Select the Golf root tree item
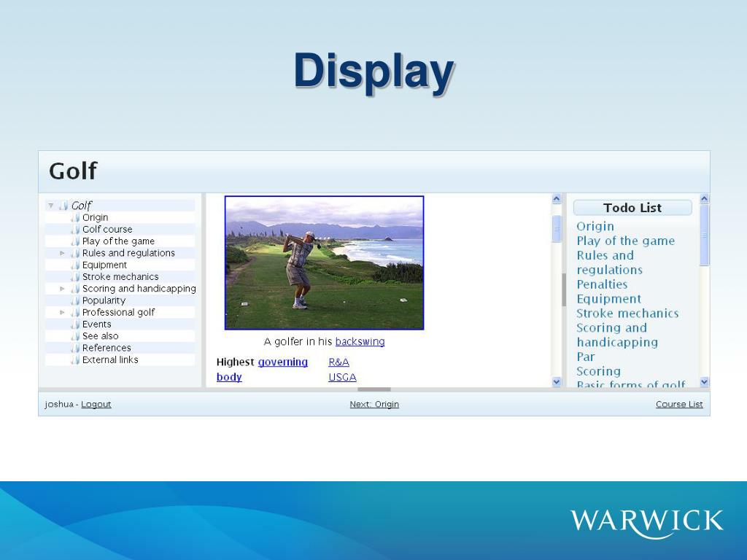This screenshot has width=747, height=560. pos(81,206)
